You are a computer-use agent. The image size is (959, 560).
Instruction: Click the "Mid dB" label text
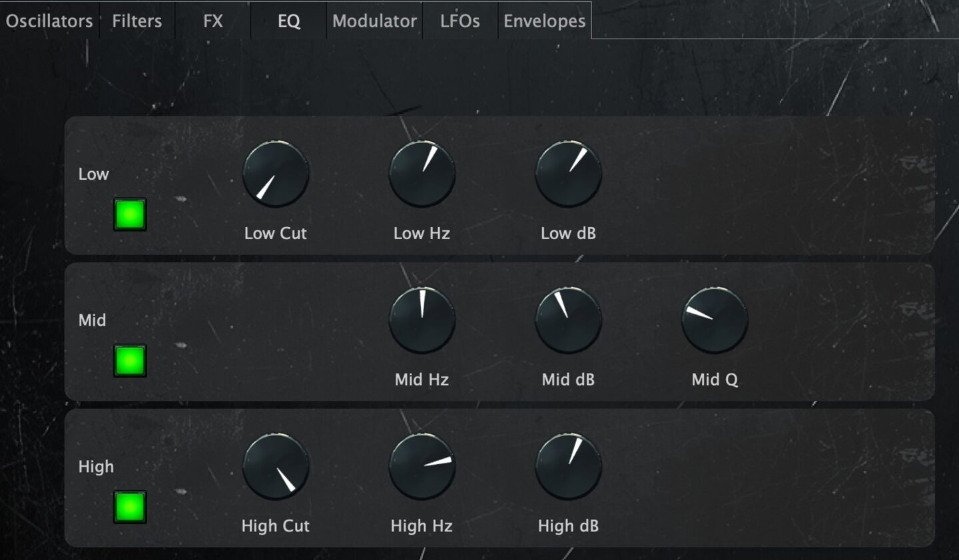pos(568,380)
